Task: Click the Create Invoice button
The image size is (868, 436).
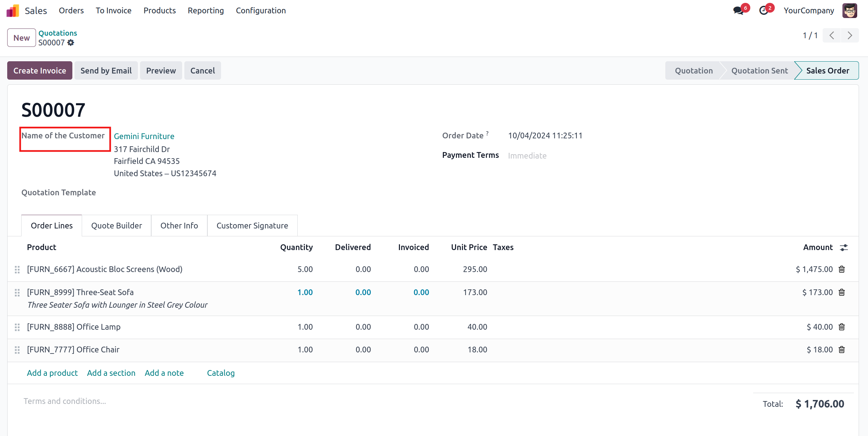Action: pos(40,71)
